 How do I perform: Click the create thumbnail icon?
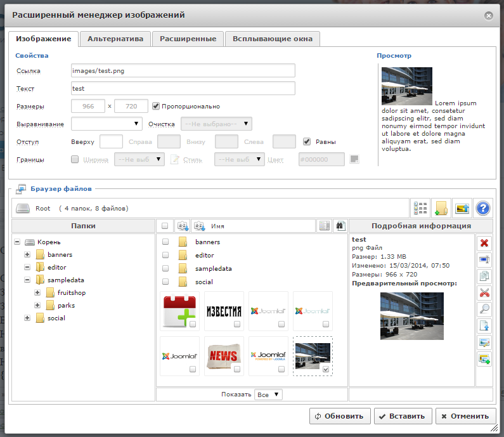click(484, 359)
